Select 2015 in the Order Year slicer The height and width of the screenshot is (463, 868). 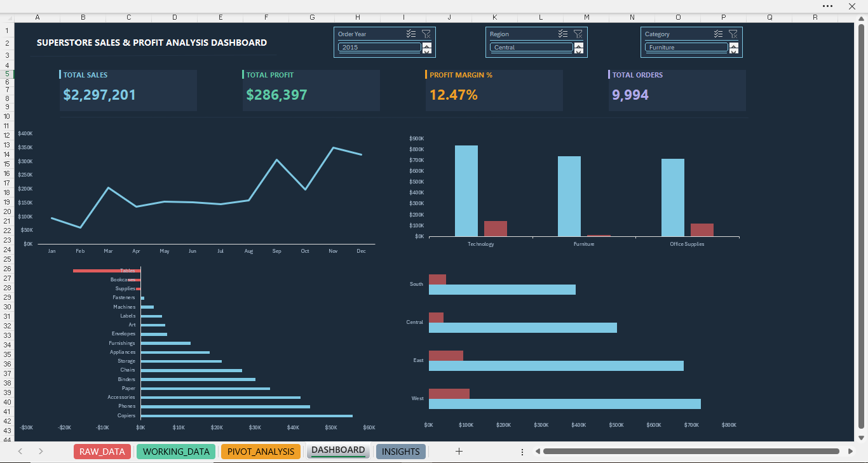tap(379, 47)
